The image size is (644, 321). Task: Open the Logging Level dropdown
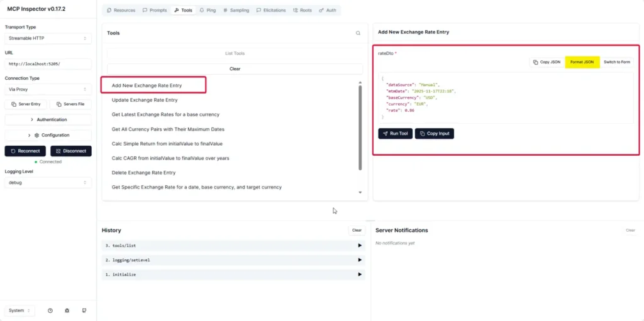pyautogui.click(x=48, y=183)
